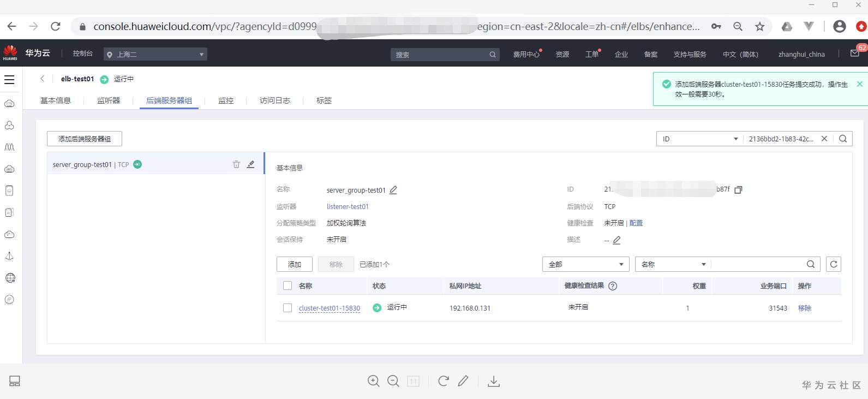Open 资源 in the top bar
This screenshot has height=399, width=868.
562,54
